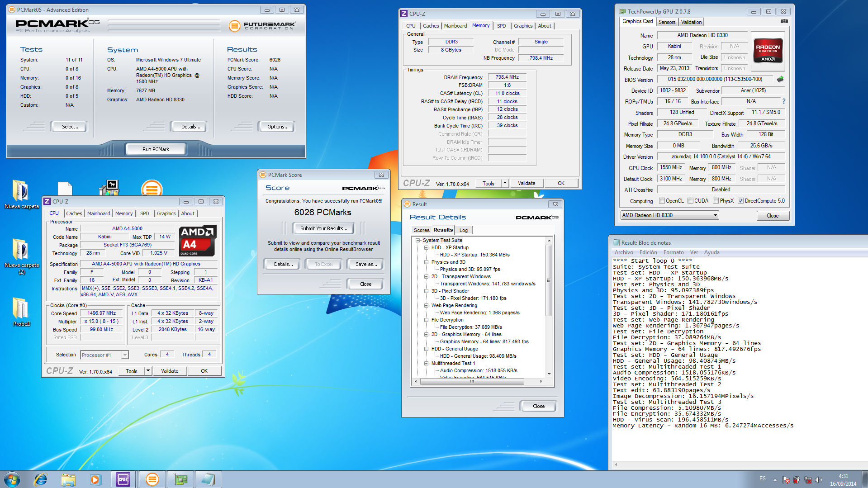The height and width of the screenshot is (488, 868).
Task: Enable the CUDA checkbox in GPU-Z
Action: point(690,201)
